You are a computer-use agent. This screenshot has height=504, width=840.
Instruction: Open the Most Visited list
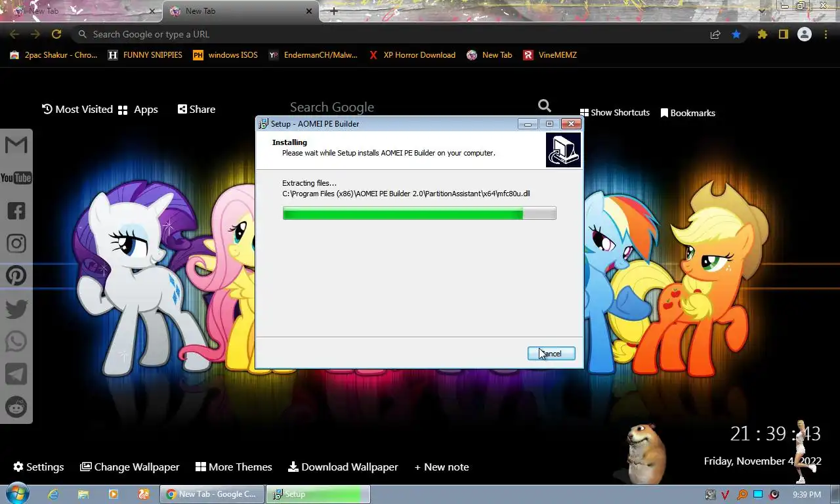77,109
